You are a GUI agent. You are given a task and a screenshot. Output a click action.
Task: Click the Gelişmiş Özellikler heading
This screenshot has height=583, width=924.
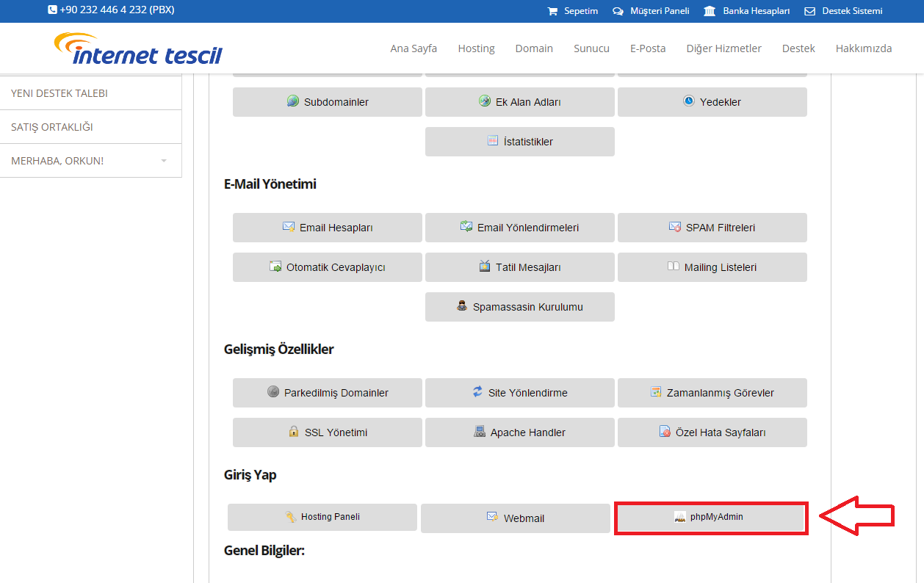coord(279,350)
